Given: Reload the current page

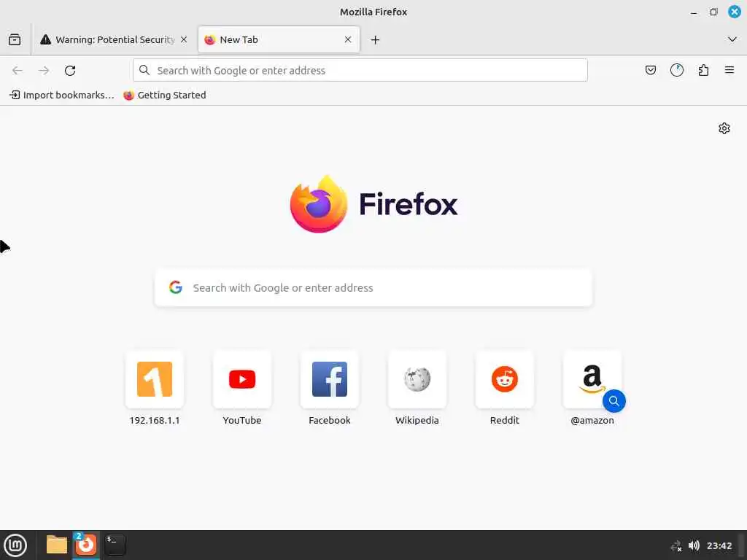Looking at the screenshot, I should click(70, 71).
